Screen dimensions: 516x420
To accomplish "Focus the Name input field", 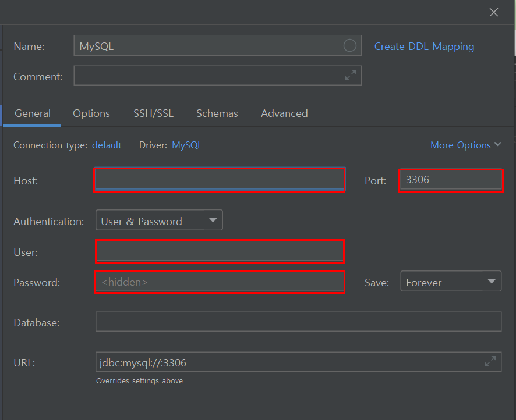I will click(217, 45).
